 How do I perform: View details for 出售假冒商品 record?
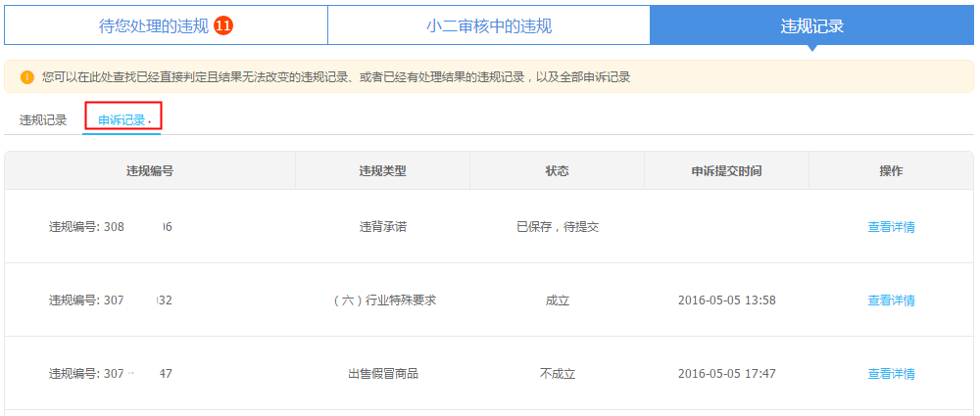pos(891,374)
